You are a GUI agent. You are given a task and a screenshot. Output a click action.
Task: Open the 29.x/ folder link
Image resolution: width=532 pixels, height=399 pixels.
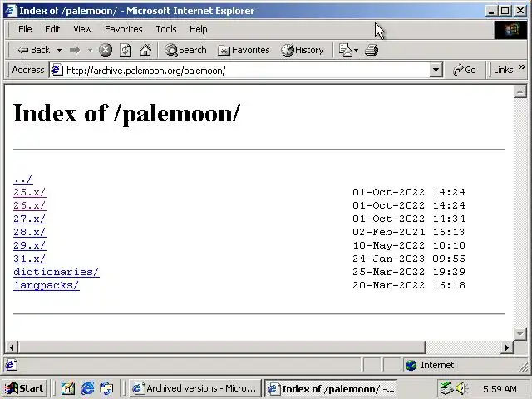click(30, 245)
